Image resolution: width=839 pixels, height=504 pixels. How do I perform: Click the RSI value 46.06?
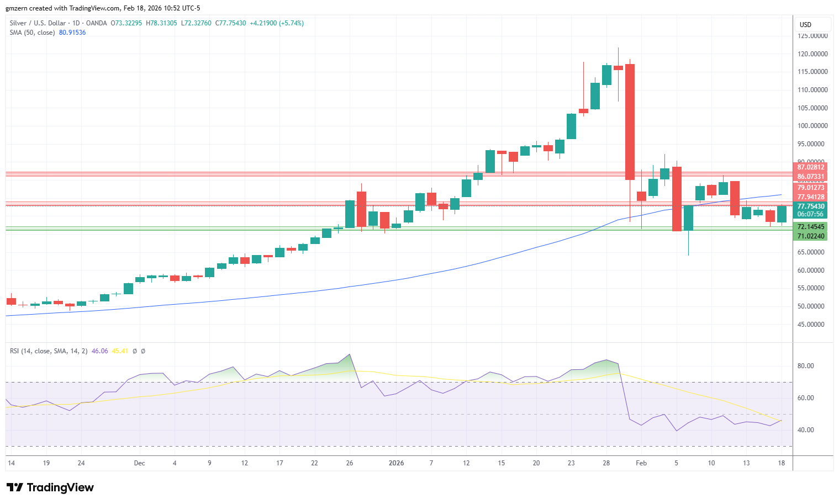(100, 351)
